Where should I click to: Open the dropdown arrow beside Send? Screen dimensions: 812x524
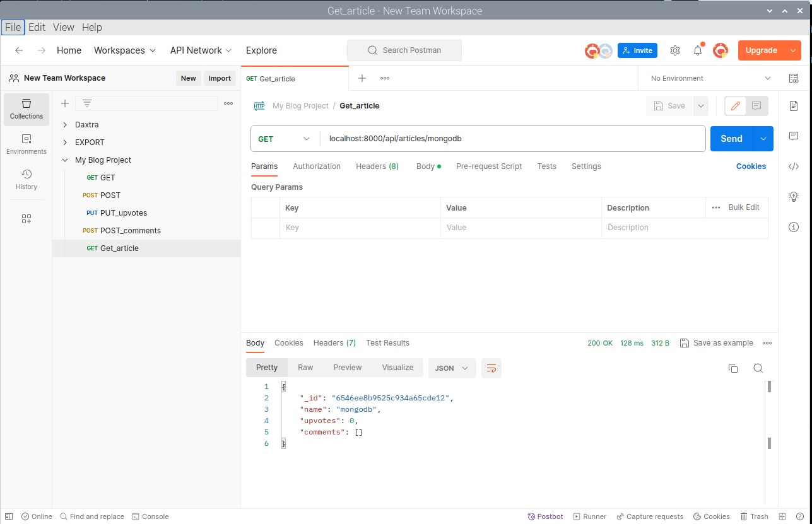pyautogui.click(x=763, y=139)
